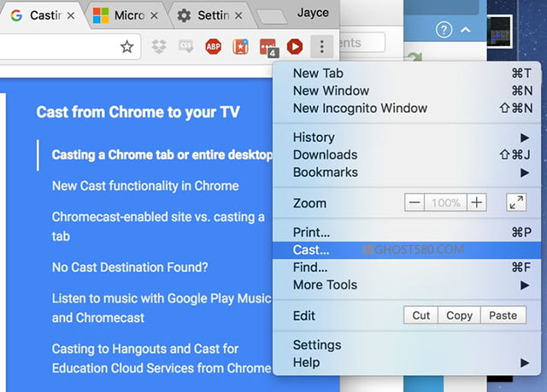This screenshot has height=392, width=547.
Task: Switch to the Google Casting tab
Action: 42,15
